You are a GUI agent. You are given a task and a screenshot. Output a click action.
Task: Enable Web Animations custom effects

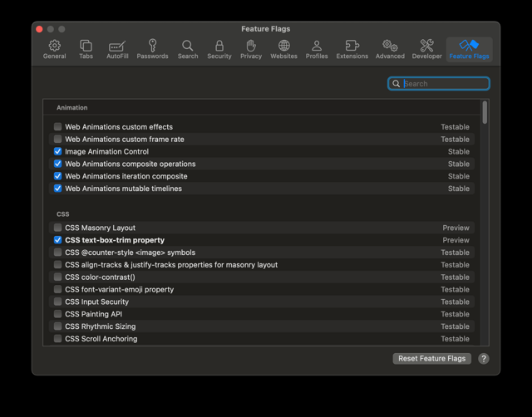[x=57, y=127]
